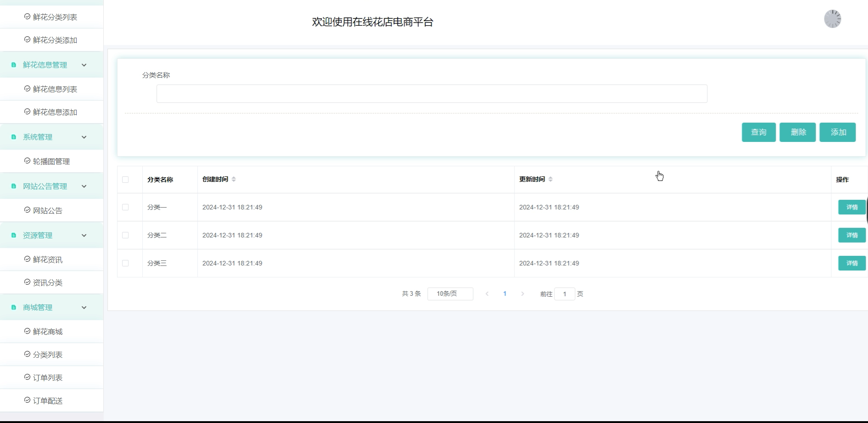The width and height of the screenshot is (868, 423).
Task: Click the 分类三 name cell
Action: [170, 263]
